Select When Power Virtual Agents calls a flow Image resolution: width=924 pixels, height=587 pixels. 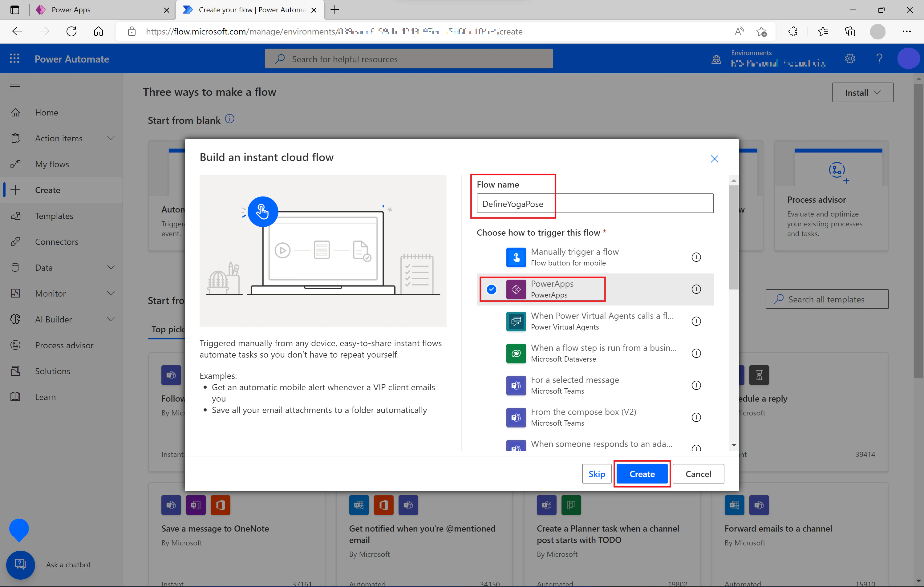[595, 321]
